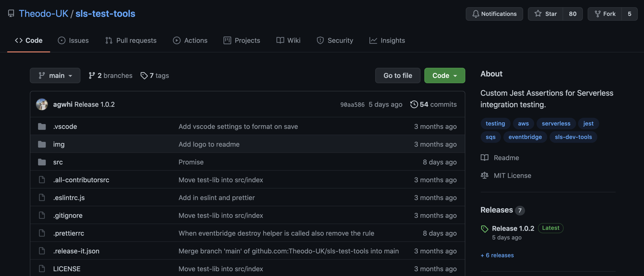Click the green tag icon beside Release 1.0.2
This screenshot has width=644, height=276.
point(484,229)
